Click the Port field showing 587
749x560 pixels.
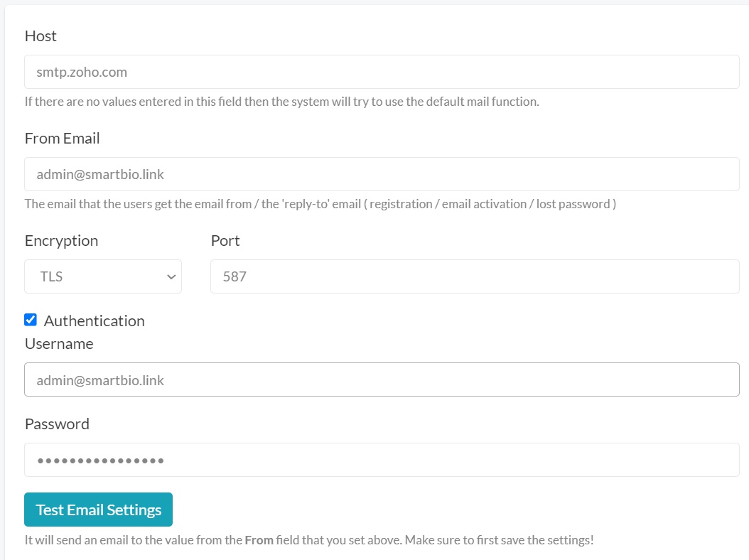475,276
